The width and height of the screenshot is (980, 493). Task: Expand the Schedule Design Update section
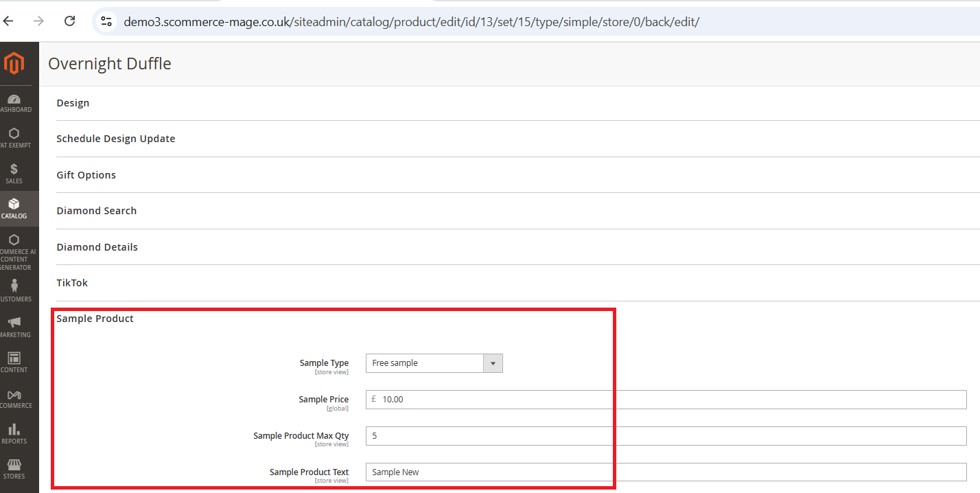tap(115, 139)
